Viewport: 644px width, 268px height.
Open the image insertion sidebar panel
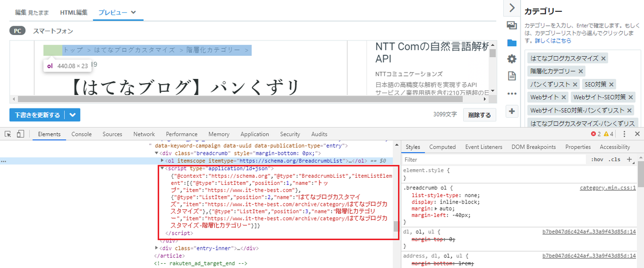click(512, 25)
